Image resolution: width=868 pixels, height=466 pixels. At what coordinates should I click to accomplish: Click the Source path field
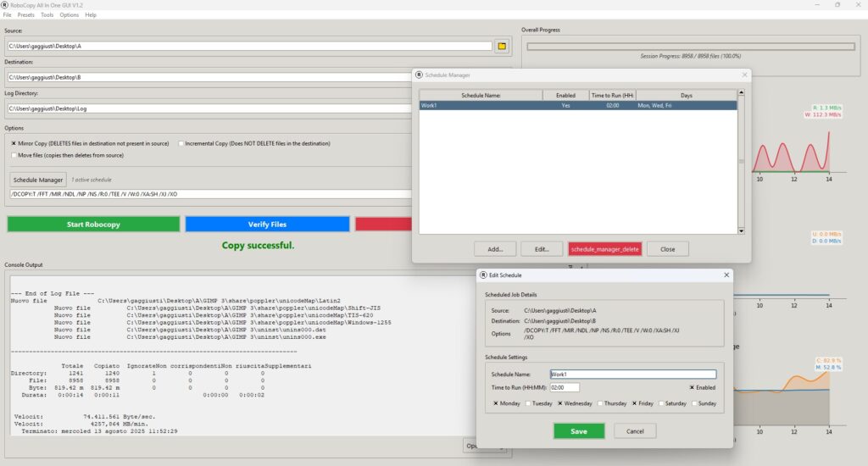click(250, 46)
